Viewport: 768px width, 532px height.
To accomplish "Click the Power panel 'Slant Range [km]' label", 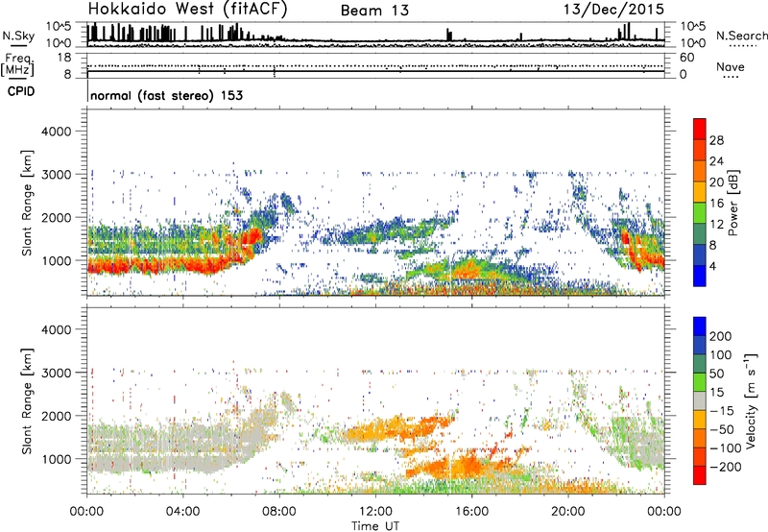I will pyautogui.click(x=27, y=203).
